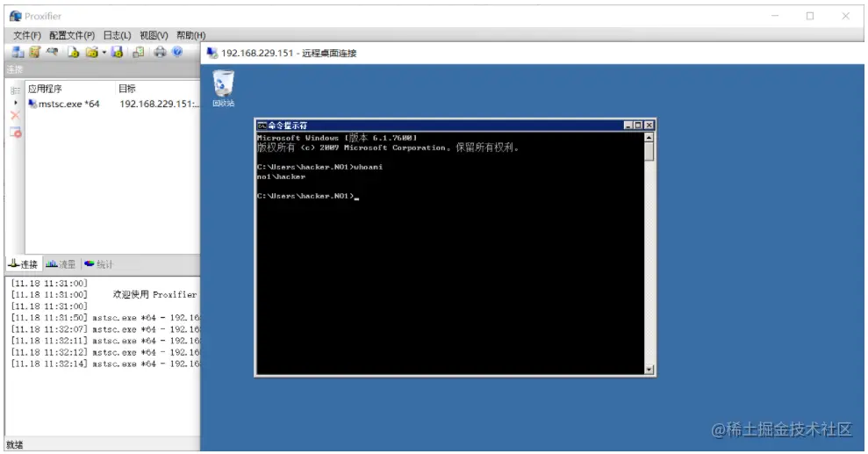Open Help with the blue question icon
The height and width of the screenshot is (454, 868).
point(177,52)
